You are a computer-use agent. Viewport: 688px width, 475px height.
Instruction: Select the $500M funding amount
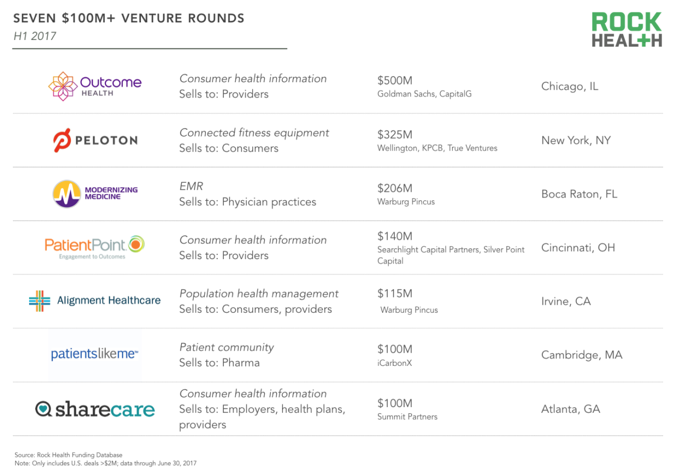click(x=394, y=80)
